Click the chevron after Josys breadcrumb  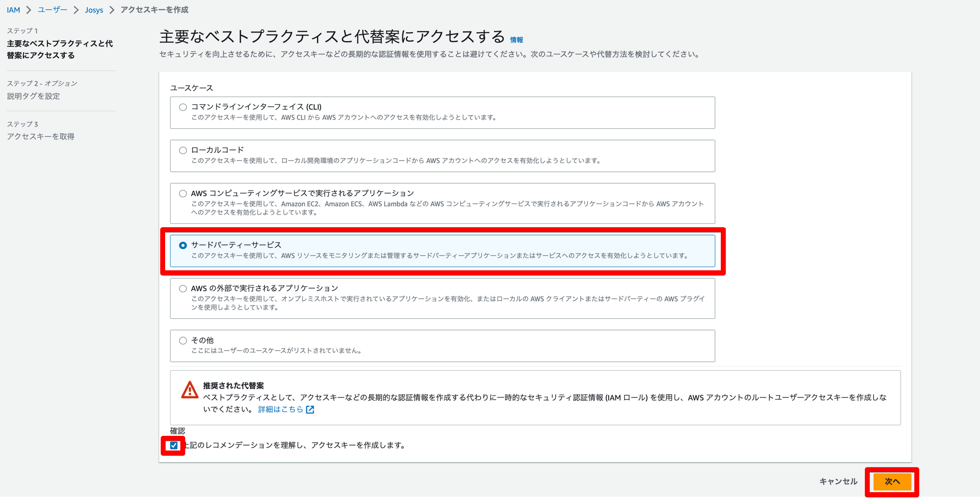(112, 10)
